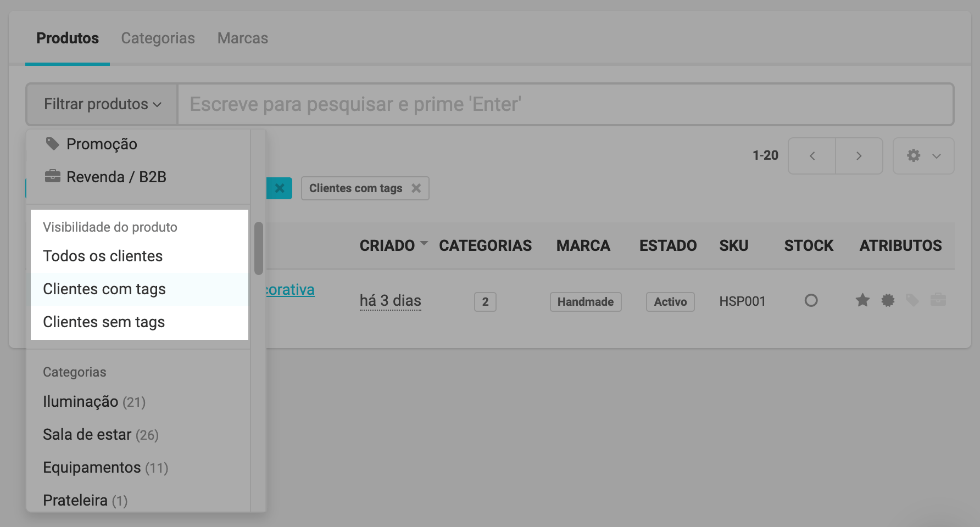Image resolution: width=980 pixels, height=527 pixels.
Task: Toggle the stock circle indicator for HSP001
Action: click(x=811, y=301)
